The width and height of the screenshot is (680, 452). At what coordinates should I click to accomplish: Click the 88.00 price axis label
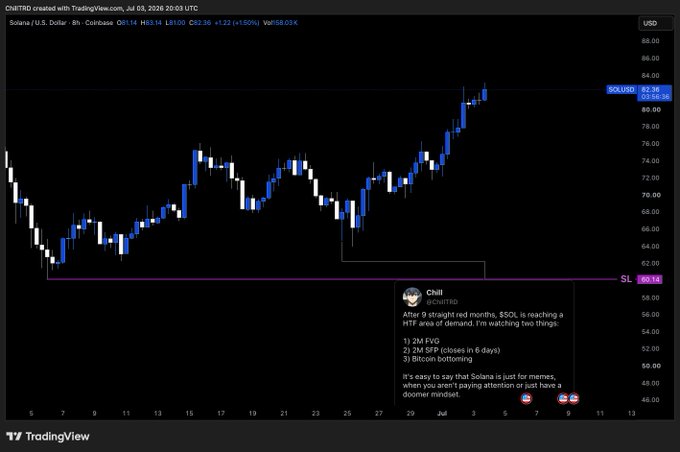(651, 41)
